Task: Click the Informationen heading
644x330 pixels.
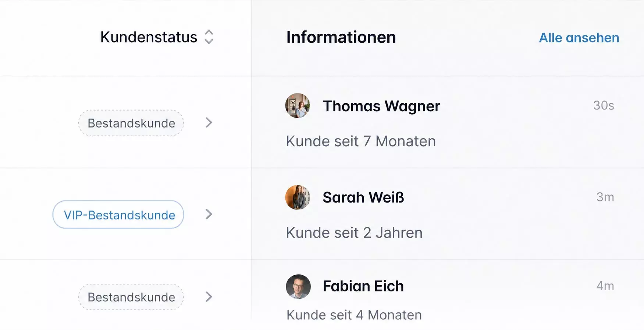Action: pos(341,37)
